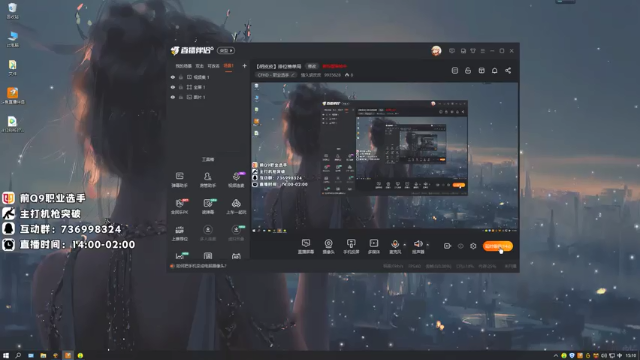Open the mode pill dropdown beside the logo

[x=226, y=51]
